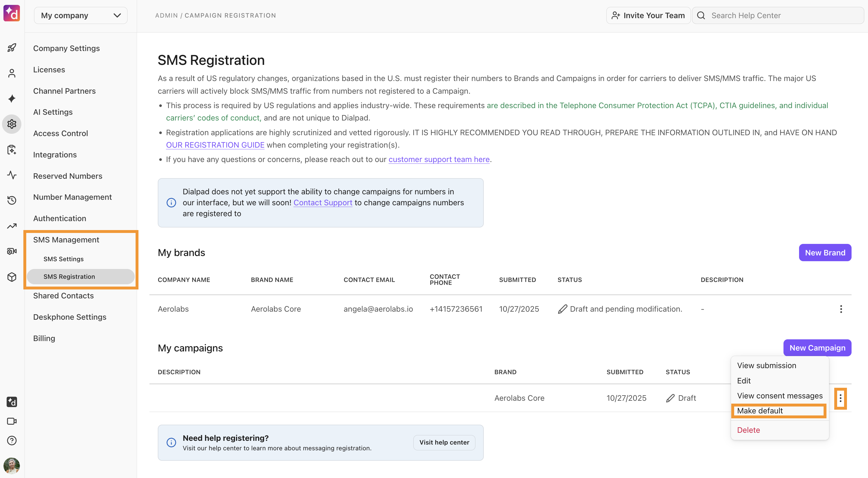
Task: Expand the My company dropdown
Action: 81,16
